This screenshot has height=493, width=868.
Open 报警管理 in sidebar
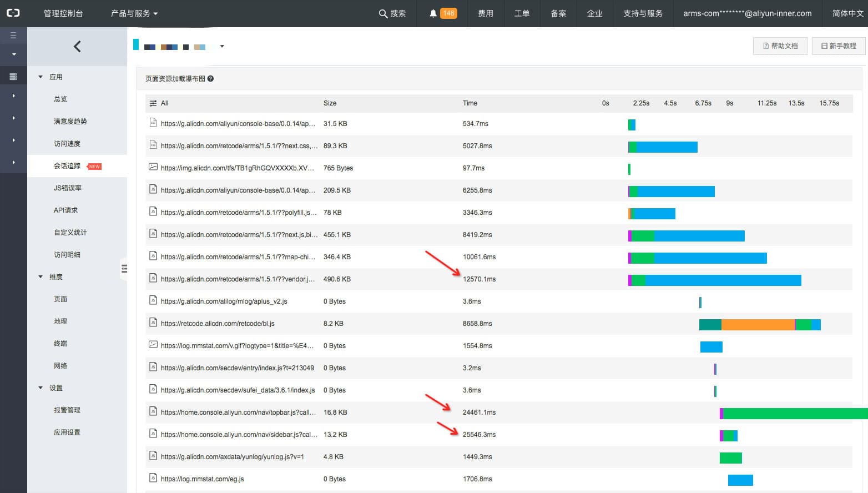point(67,410)
